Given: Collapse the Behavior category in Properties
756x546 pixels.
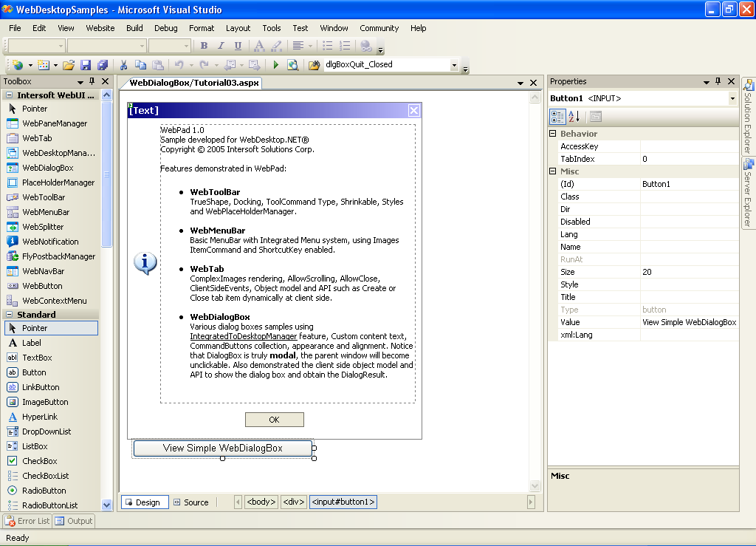Looking at the screenshot, I should click(553, 134).
